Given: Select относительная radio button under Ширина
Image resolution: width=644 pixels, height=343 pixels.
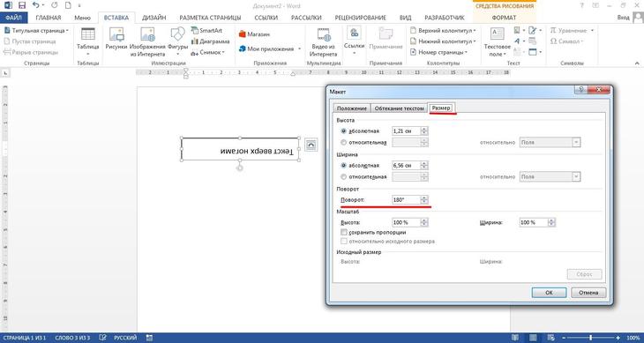Looking at the screenshot, I should (x=344, y=177).
